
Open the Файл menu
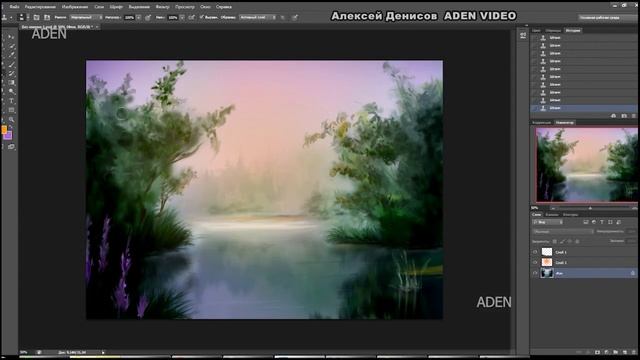[x=14, y=7]
